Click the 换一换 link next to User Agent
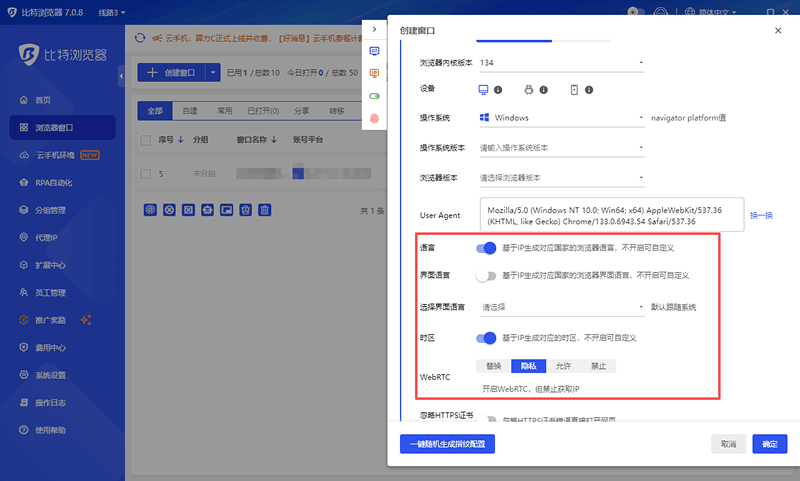Viewport: 800px width, 481px height. [761, 215]
